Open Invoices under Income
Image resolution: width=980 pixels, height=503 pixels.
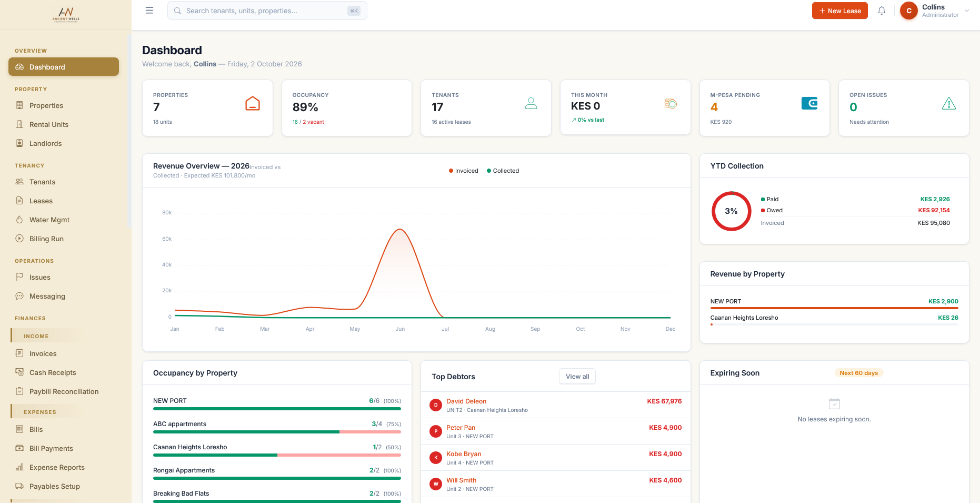coord(64,353)
